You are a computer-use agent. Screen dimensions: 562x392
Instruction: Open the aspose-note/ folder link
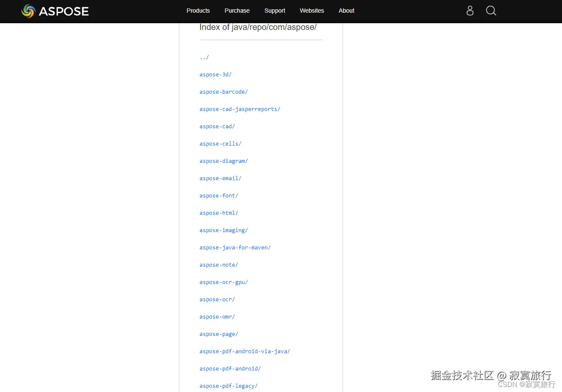pyautogui.click(x=219, y=265)
